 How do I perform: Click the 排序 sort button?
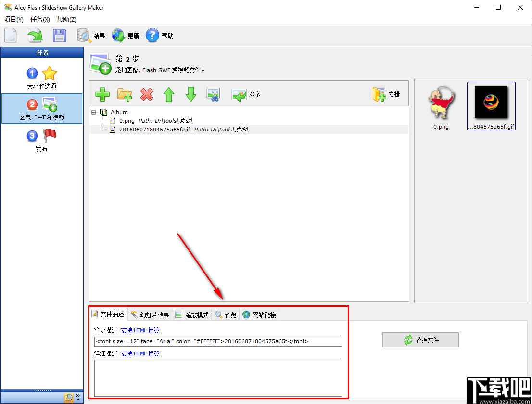(246, 94)
